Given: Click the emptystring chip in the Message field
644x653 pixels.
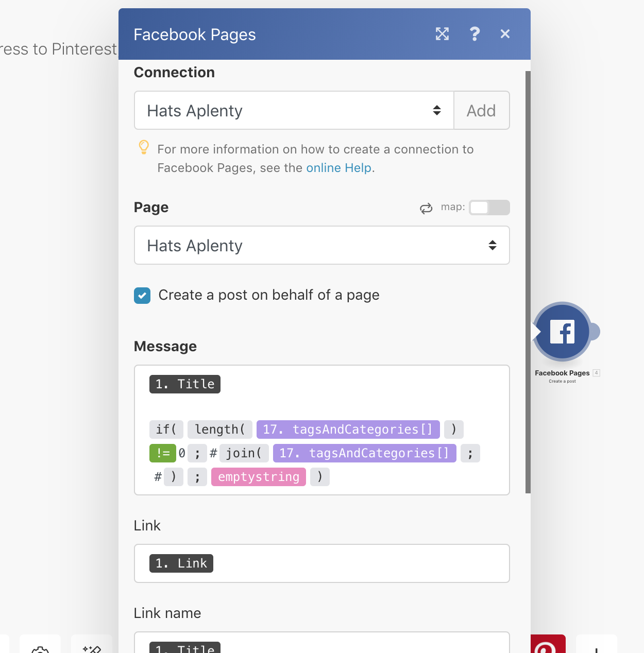Looking at the screenshot, I should point(258,476).
